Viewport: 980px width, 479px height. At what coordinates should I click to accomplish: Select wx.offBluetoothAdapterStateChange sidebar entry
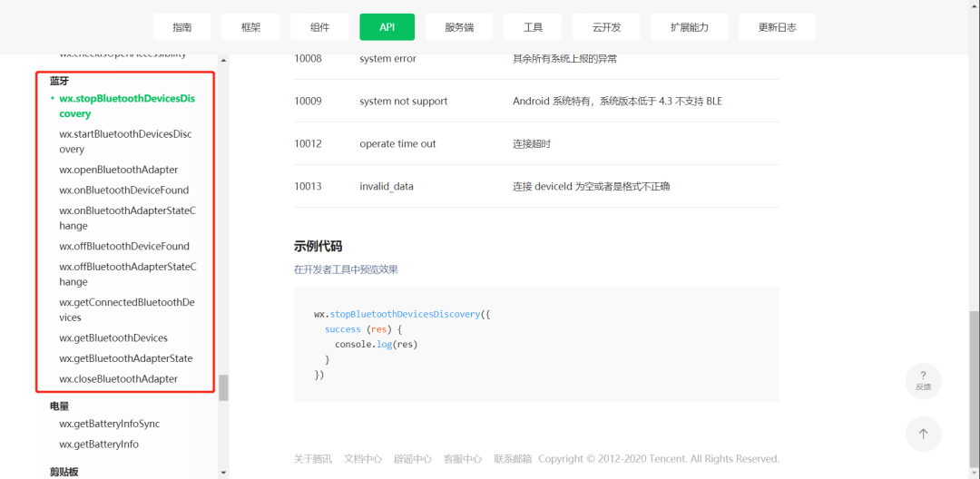pos(128,274)
